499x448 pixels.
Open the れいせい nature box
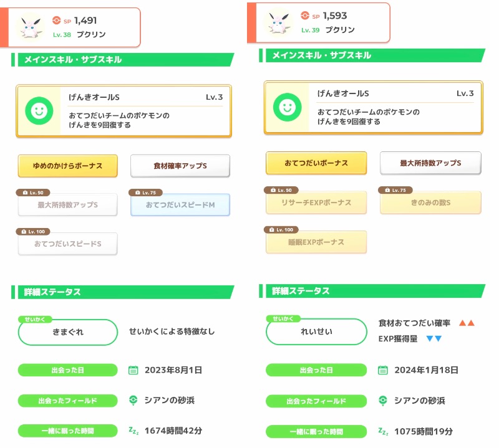tap(316, 331)
